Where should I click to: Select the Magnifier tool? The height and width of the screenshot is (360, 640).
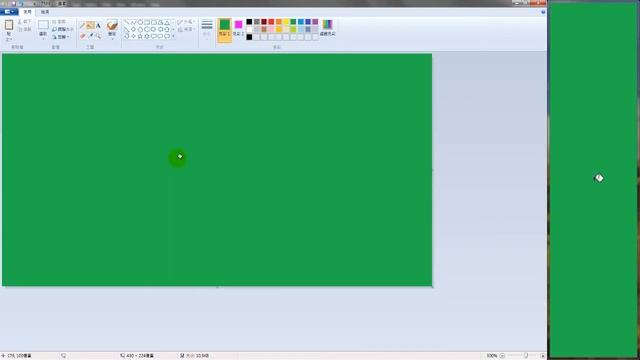98,36
